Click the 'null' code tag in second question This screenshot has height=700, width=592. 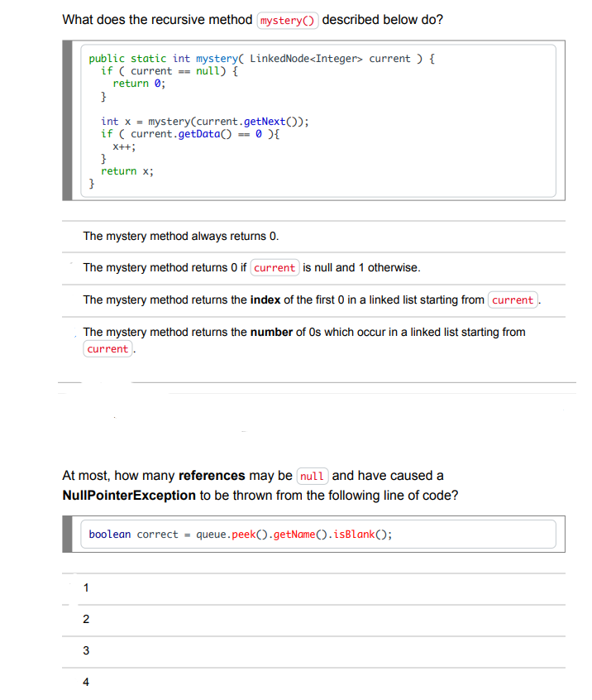point(313,477)
